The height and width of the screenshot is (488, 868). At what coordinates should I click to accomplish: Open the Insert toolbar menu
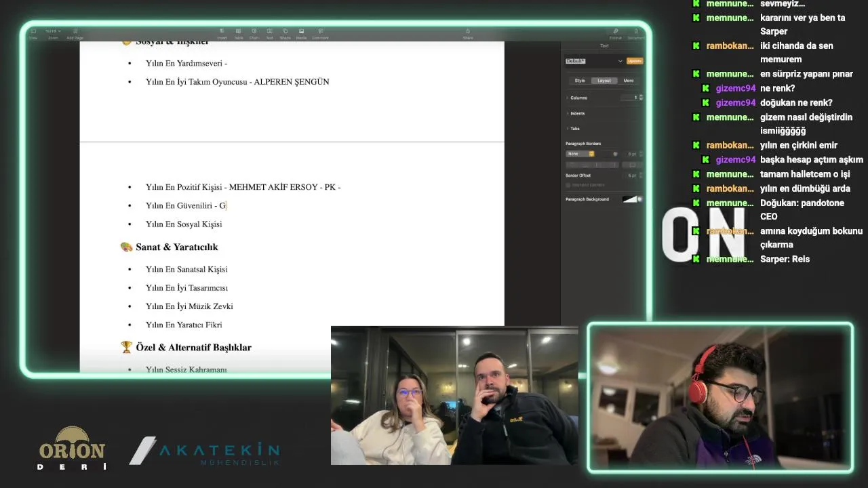pos(222,34)
